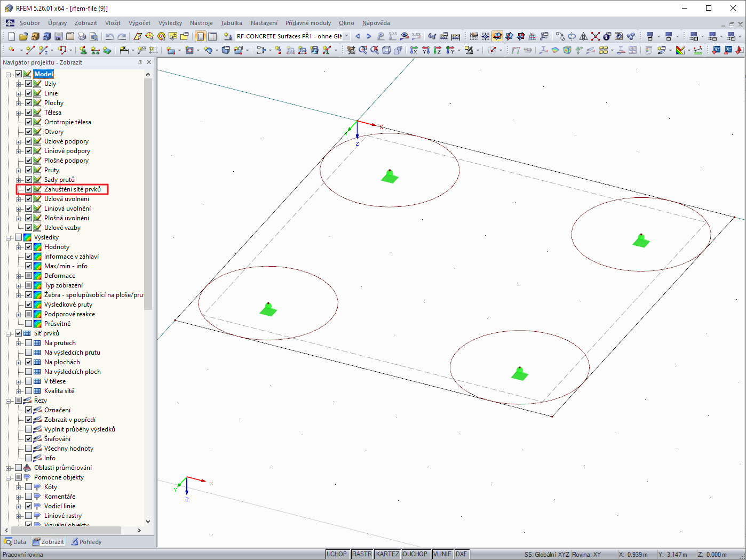The image size is (746, 560).
Task: Expand the Deformace tree node
Action: pyautogui.click(x=19, y=276)
